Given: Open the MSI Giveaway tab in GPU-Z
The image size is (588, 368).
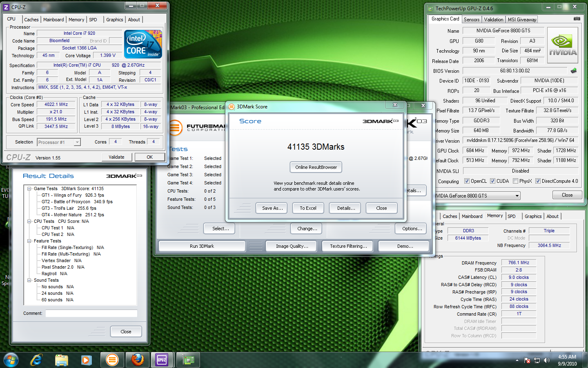Looking at the screenshot, I should (x=522, y=20).
